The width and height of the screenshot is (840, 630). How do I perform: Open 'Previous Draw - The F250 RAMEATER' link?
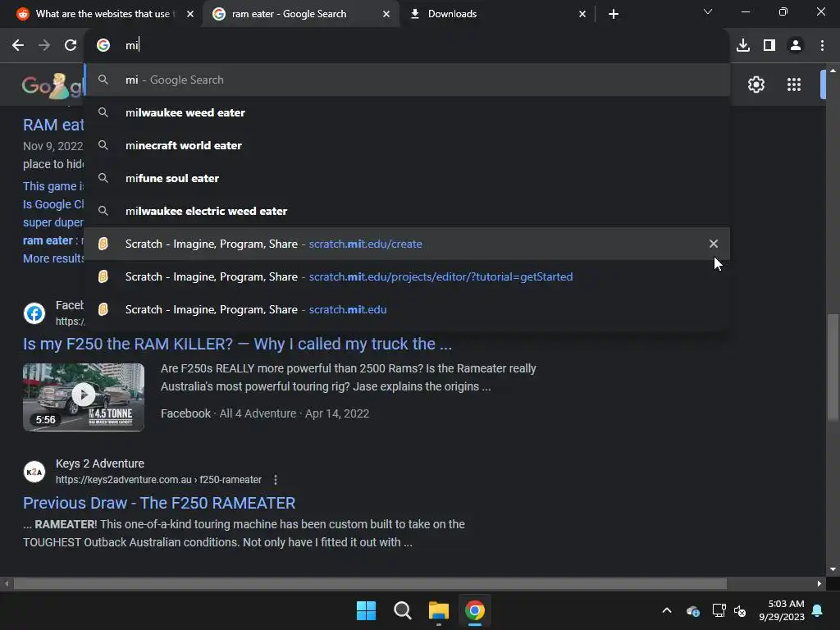click(159, 503)
